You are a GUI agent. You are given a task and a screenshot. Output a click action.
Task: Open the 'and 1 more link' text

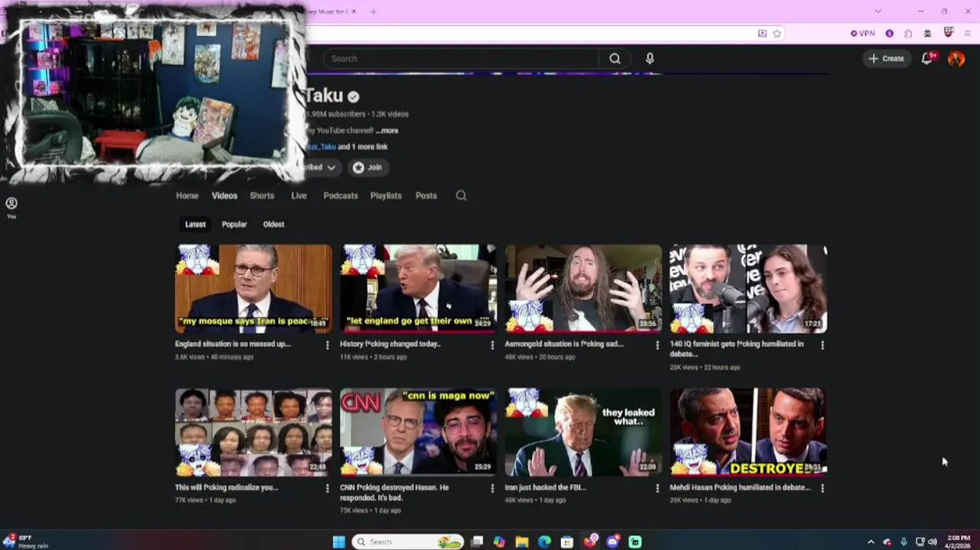coord(363,147)
